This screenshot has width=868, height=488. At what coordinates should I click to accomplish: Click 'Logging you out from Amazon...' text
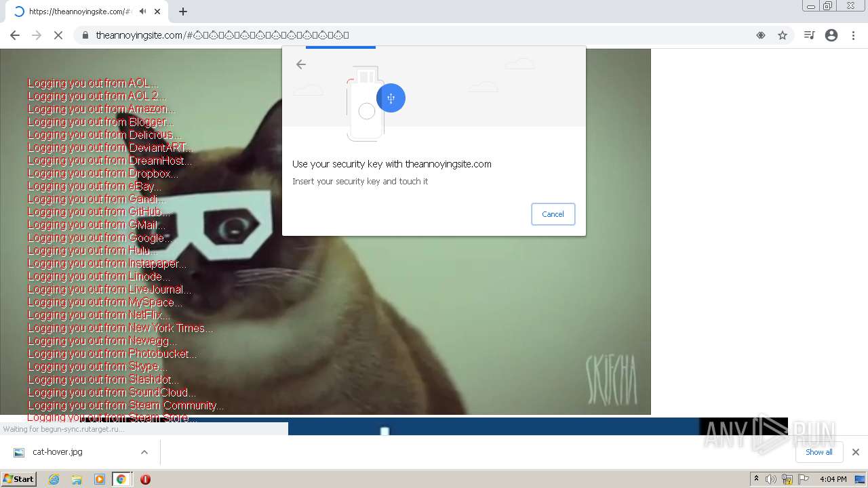101,109
